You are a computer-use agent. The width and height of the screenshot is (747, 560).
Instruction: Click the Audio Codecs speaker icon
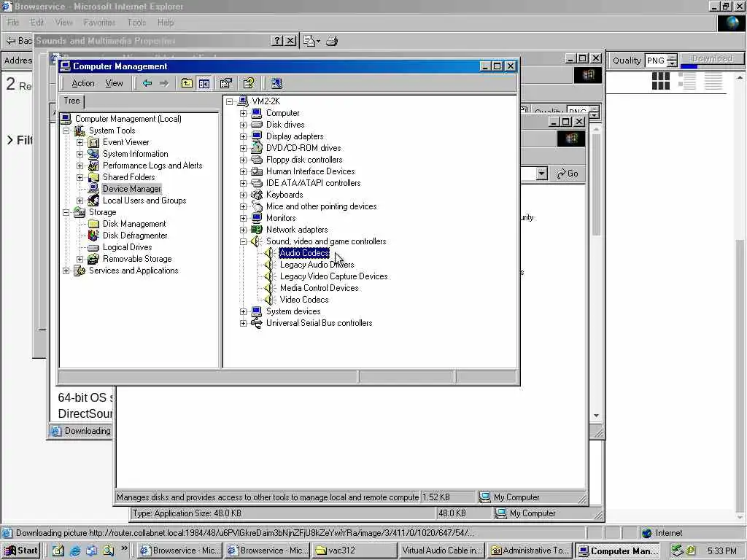click(270, 253)
